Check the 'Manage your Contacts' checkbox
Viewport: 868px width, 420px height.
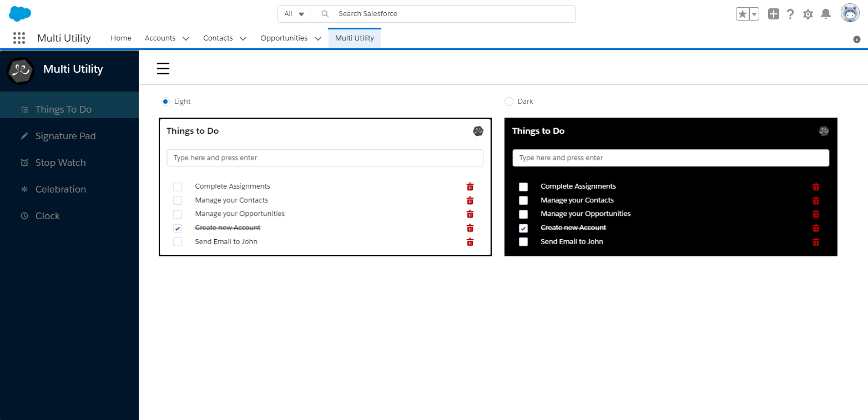pyautogui.click(x=178, y=200)
